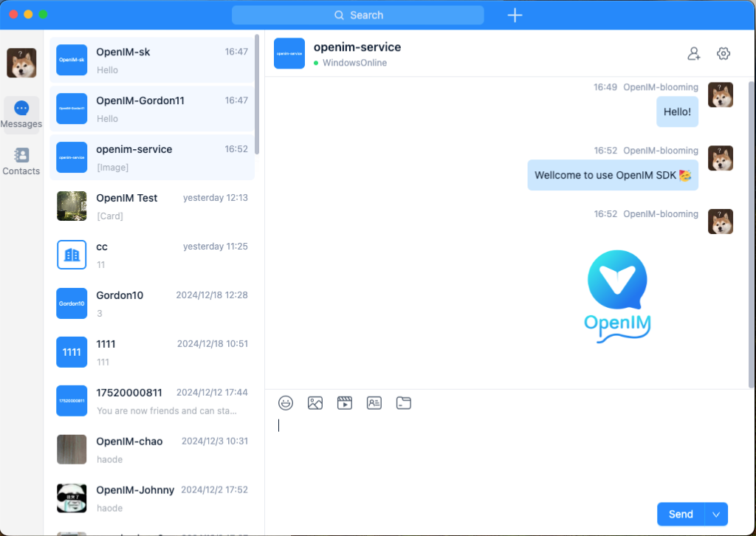Open chat settings gear icon
The height and width of the screenshot is (536, 756).
coord(724,53)
